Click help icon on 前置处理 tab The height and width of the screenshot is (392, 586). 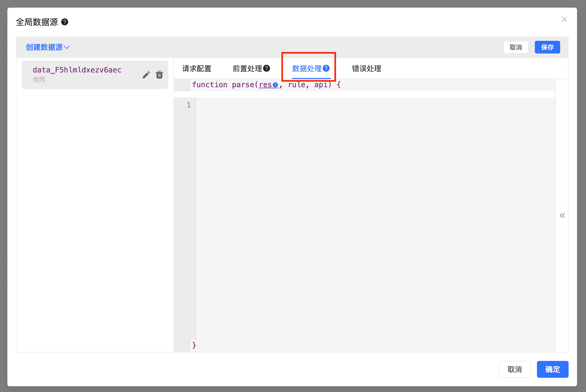click(x=267, y=68)
